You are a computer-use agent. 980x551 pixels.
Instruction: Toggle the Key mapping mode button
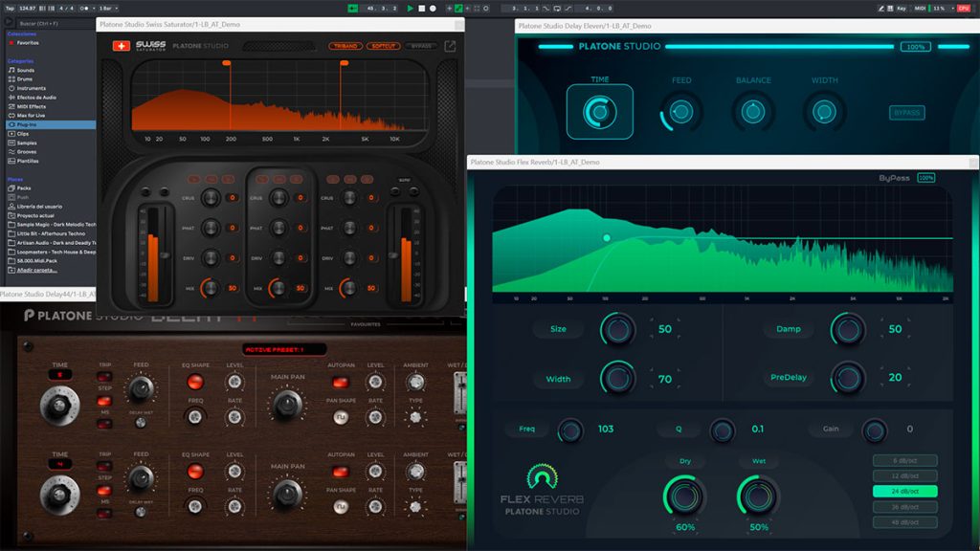click(902, 8)
